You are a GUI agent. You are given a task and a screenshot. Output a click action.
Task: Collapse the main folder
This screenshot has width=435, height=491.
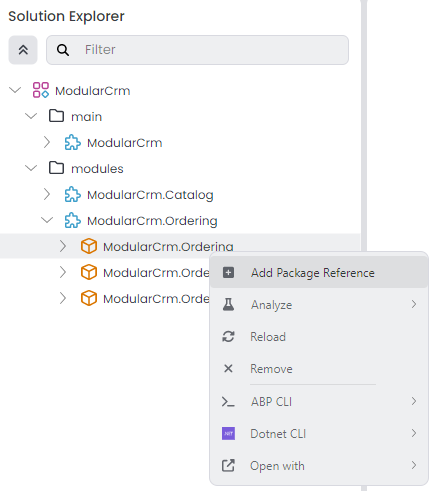31,116
